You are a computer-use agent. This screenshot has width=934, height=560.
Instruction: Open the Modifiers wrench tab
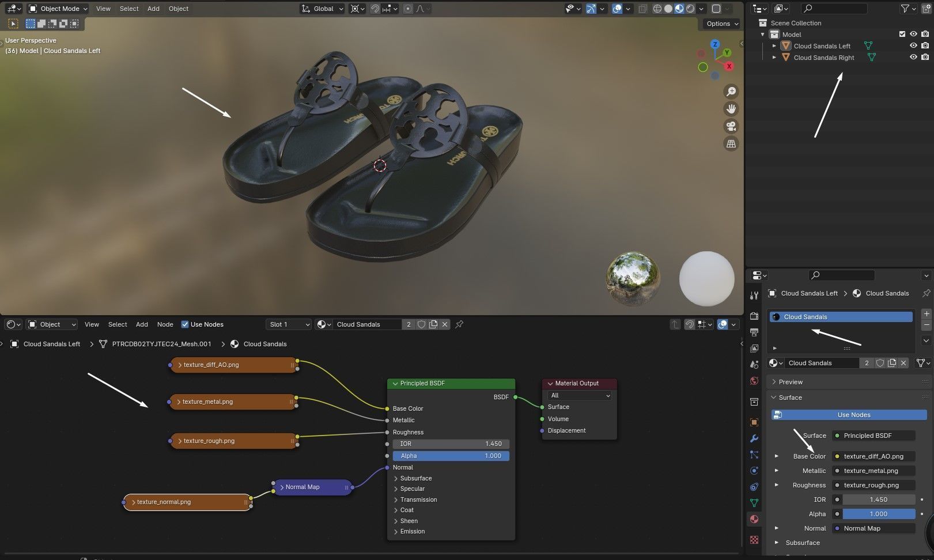pos(754,438)
